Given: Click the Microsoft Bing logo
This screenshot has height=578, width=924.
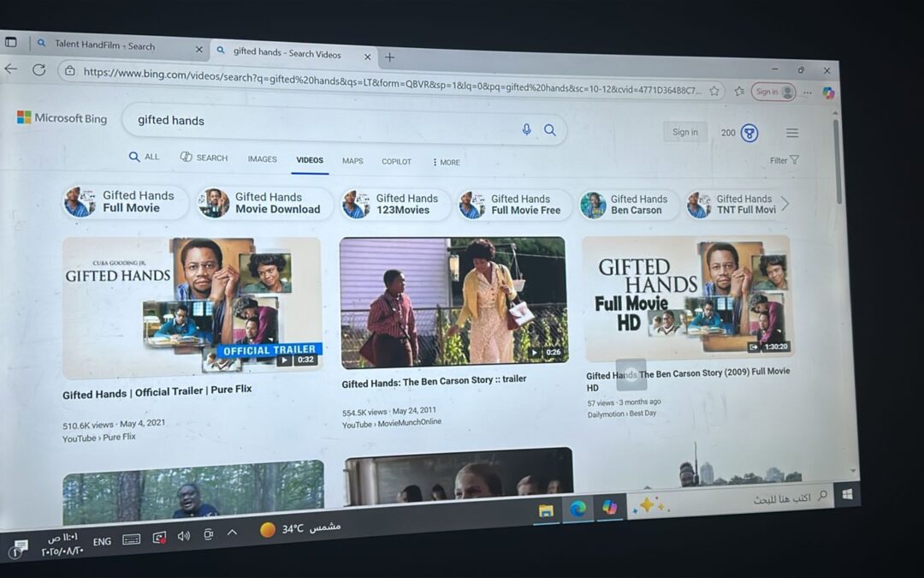Looking at the screenshot, I should (61, 118).
